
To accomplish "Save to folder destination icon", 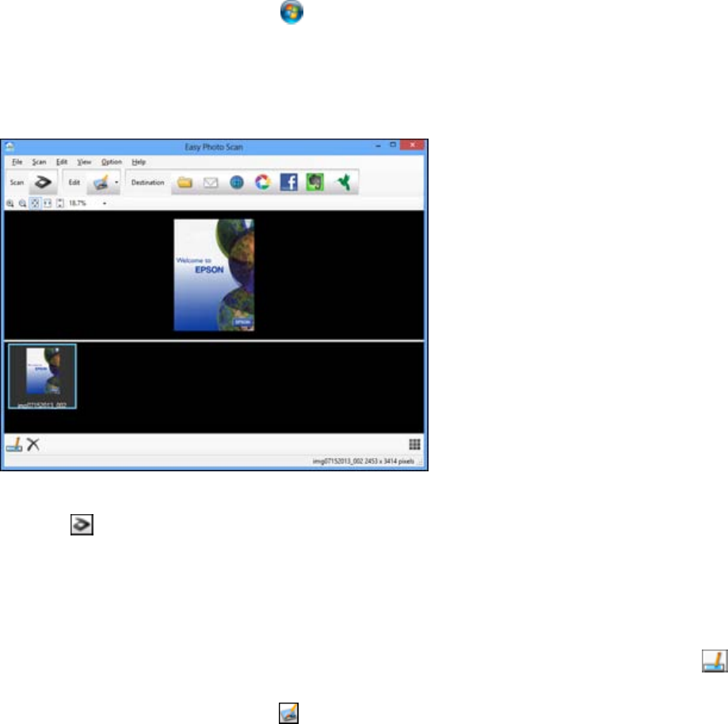I will [x=185, y=183].
